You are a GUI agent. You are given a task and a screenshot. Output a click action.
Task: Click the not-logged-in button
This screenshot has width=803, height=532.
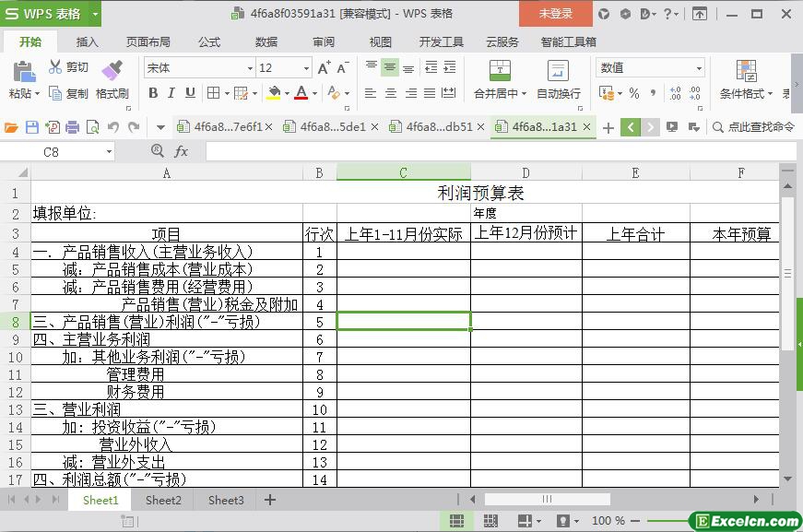[x=556, y=14]
